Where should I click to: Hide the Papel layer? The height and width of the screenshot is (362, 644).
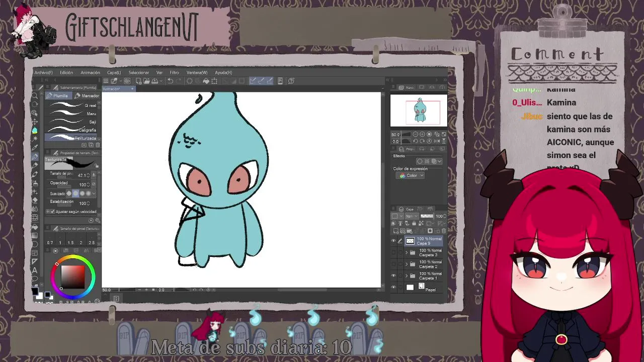point(393,287)
